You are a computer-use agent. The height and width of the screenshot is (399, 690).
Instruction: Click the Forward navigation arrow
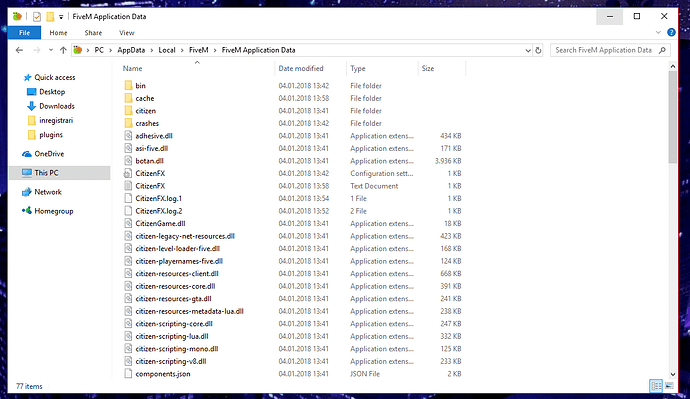point(37,50)
